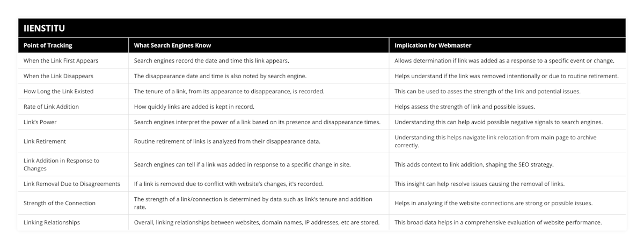
Task: Click the "Link's Power" row label
Action: [x=40, y=122]
